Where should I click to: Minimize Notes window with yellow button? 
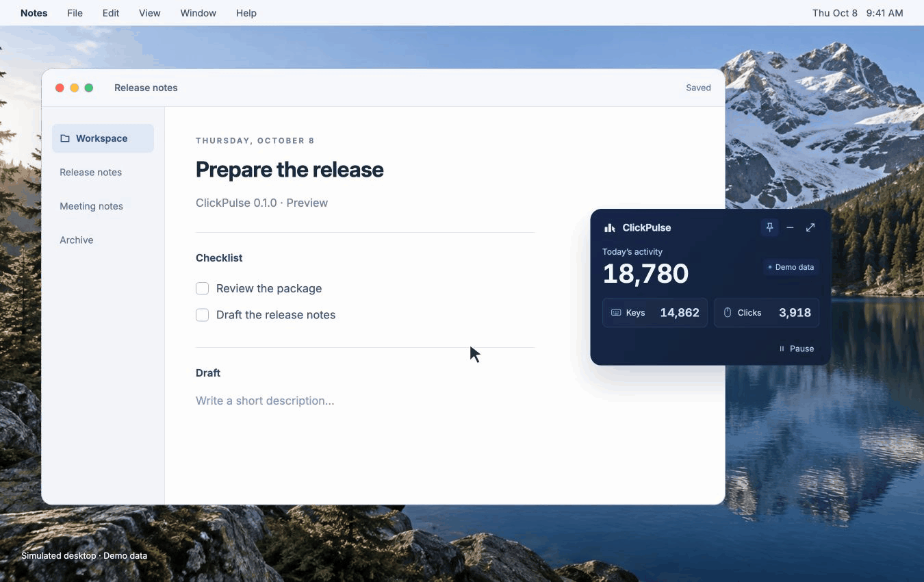pos(75,88)
